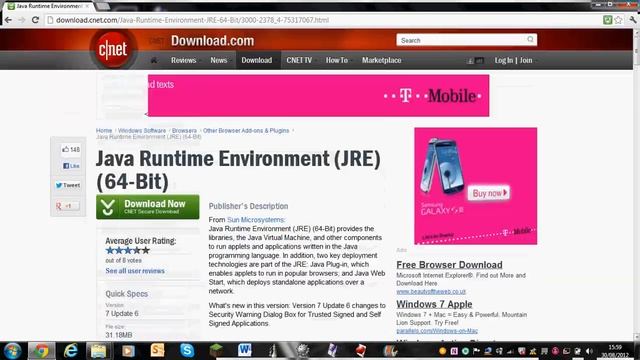Click the browser address bar URL
The width and height of the screenshot is (640, 360).
(192, 20)
